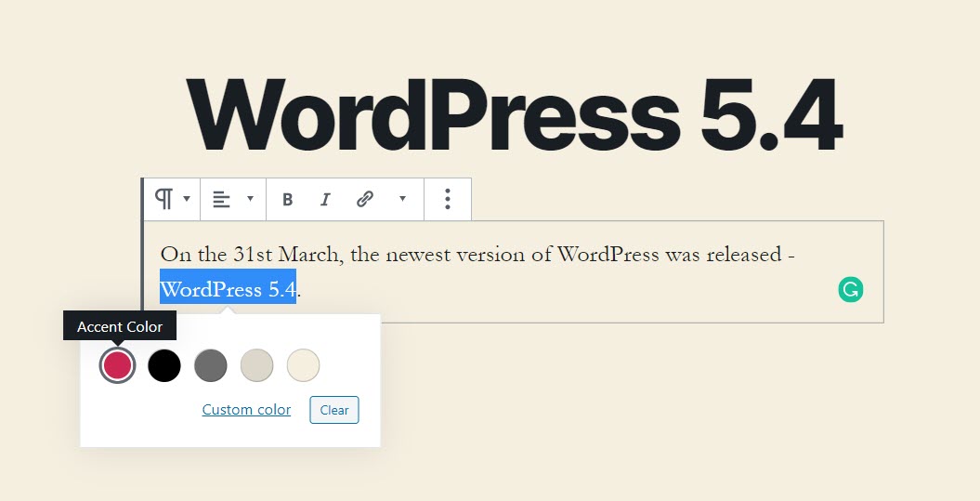
Task: Click the first line of paragraph text
Action: tap(477, 255)
